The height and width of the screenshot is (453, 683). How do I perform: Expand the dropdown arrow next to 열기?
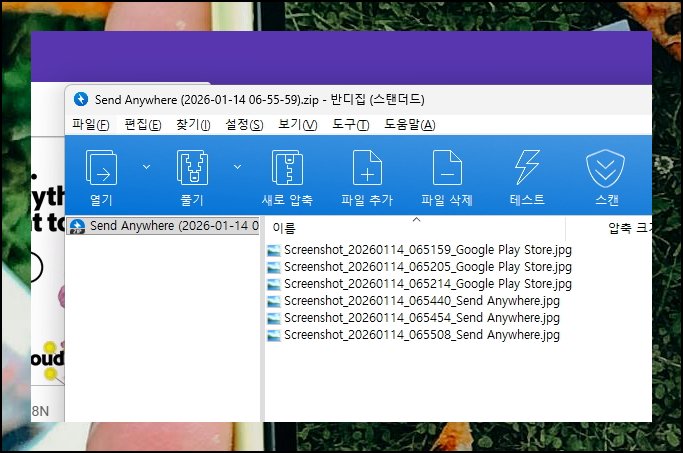(x=146, y=167)
